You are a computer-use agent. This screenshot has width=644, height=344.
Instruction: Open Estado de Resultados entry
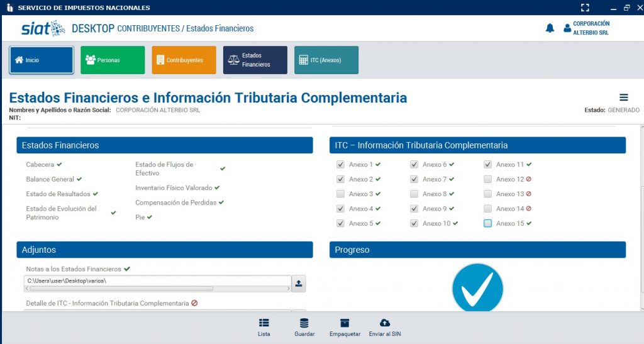click(58, 194)
